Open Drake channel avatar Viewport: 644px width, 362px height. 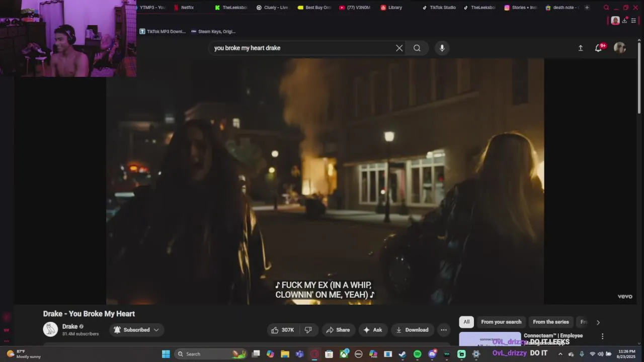[50, 330]
